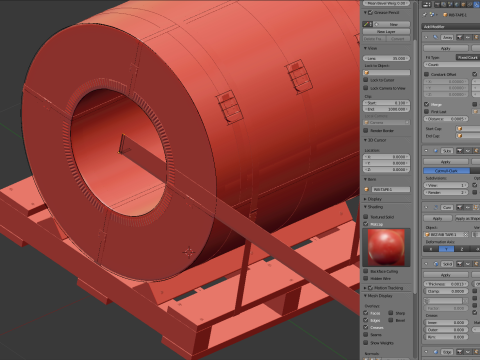Click the Curve modifier Object field

tap(446, 235)
